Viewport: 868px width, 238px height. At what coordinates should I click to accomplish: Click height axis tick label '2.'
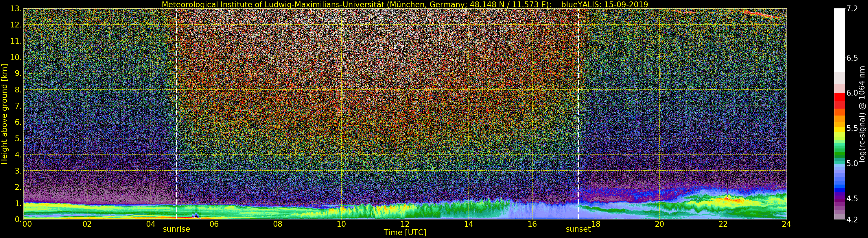[x=18, y=187]
